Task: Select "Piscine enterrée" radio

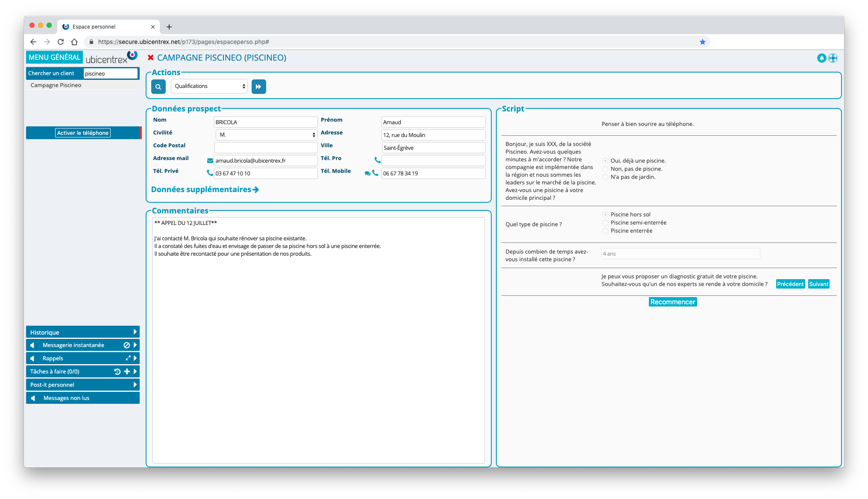Action: click(605, 231)
